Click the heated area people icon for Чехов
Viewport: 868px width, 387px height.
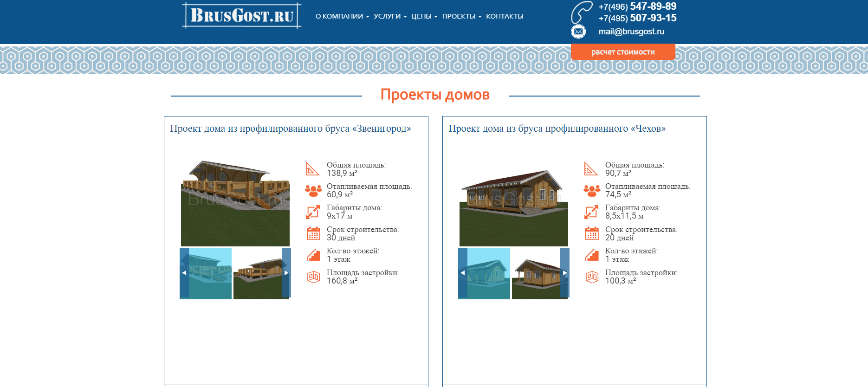pos(592,190)
